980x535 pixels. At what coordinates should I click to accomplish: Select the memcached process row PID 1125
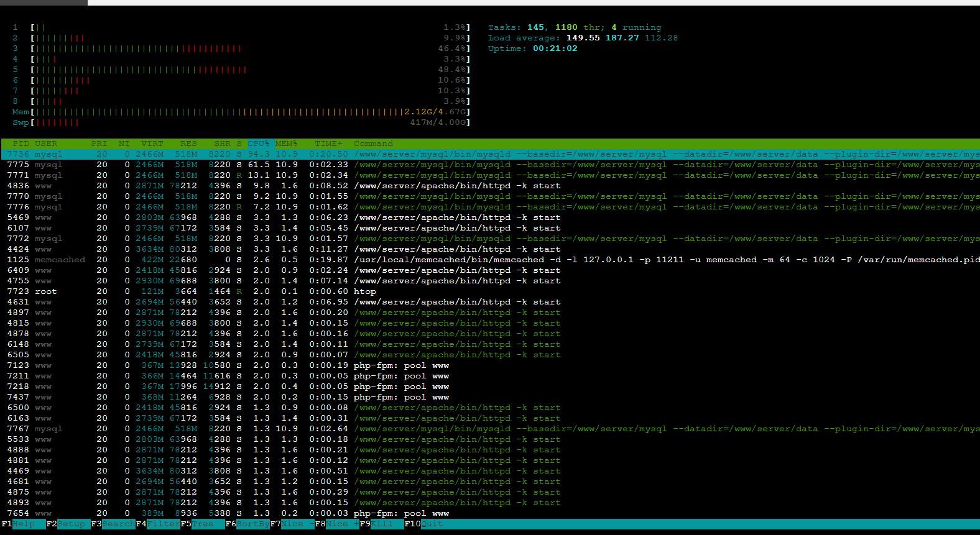point(490,260)
